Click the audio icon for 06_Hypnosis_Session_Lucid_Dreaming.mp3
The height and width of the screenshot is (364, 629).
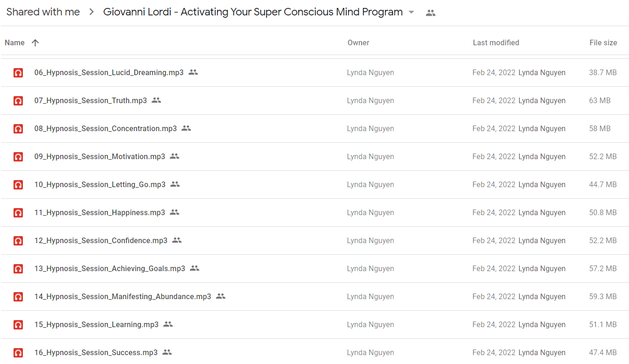click(x=18, y=73)
